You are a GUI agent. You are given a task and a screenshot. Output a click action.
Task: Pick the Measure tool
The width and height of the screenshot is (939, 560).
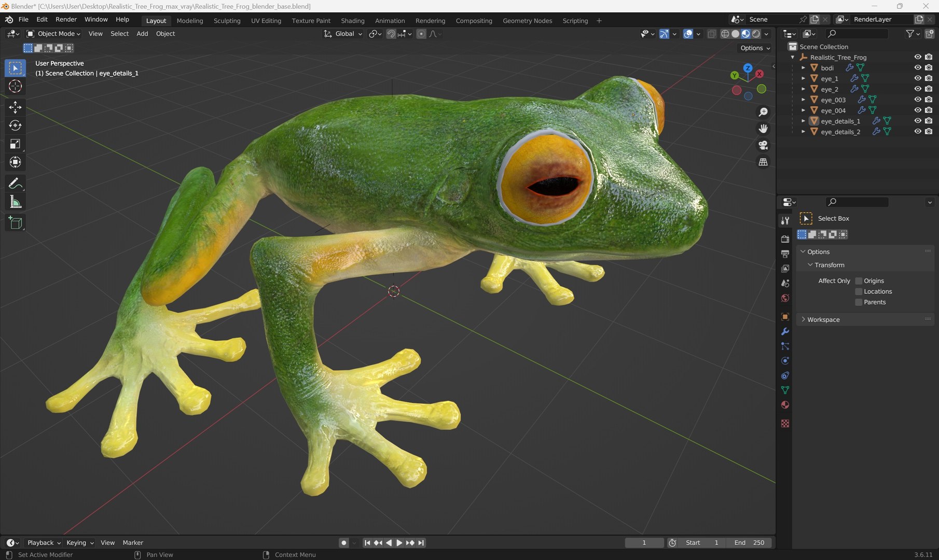[x=15, y=202]
